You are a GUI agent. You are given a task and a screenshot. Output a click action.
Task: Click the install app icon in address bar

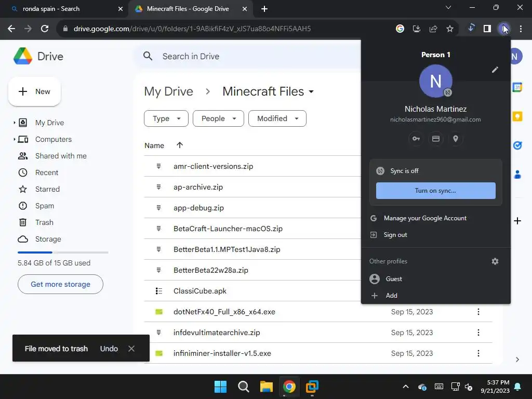[417, 29]
